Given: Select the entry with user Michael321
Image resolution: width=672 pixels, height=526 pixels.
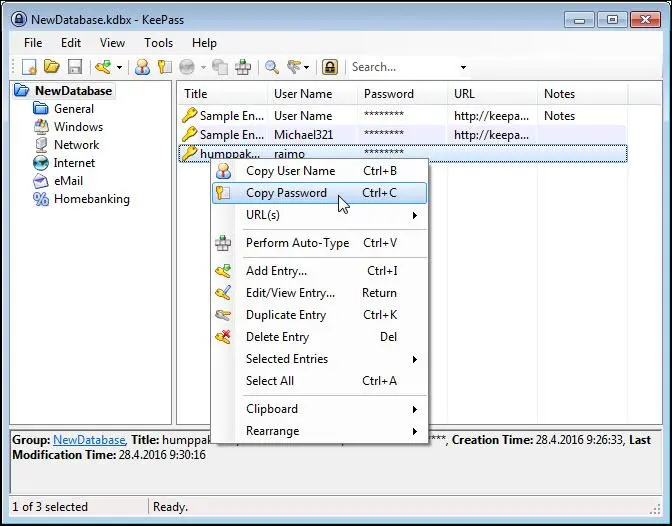Looking at the screenshot, I should point(403,135).
